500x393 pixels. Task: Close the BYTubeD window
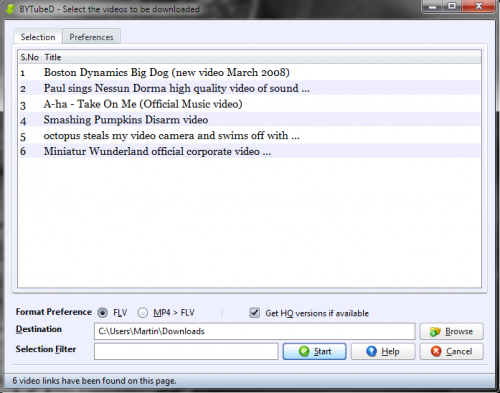tap(479, 6)
